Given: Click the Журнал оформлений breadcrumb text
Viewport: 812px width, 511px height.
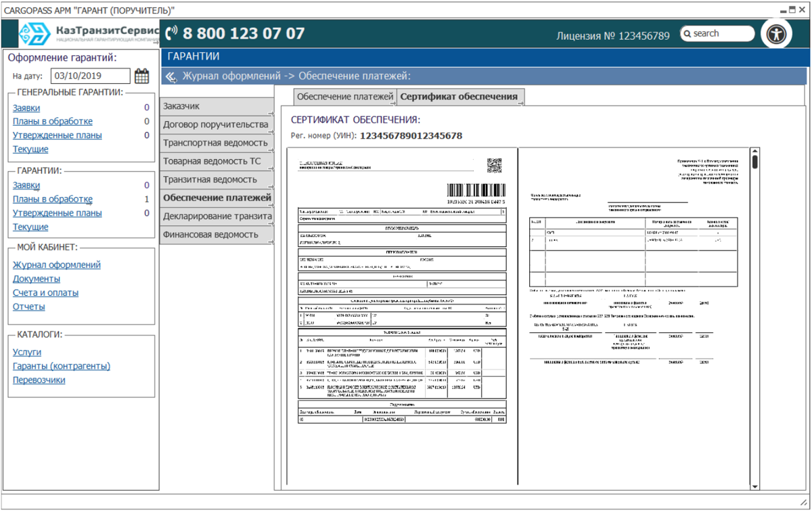Looking at the screenshot, I should 230,76.
